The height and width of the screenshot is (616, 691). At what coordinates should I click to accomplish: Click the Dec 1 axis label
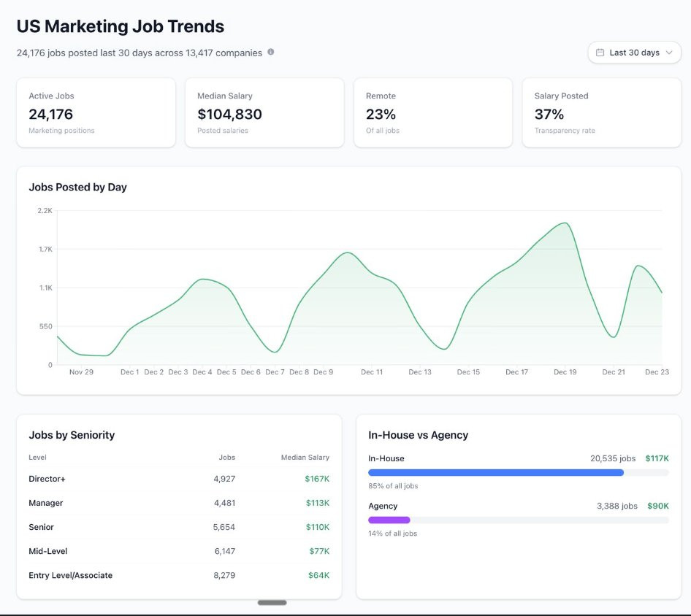[x=129, y=372]
